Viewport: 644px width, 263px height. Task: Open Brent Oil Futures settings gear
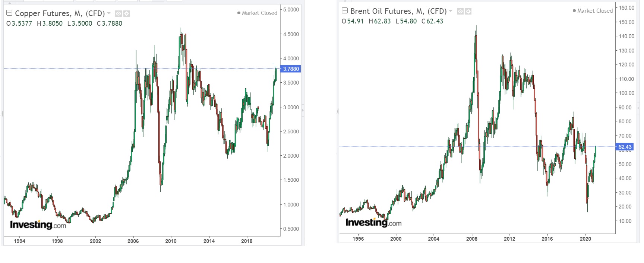coord(468,12)
